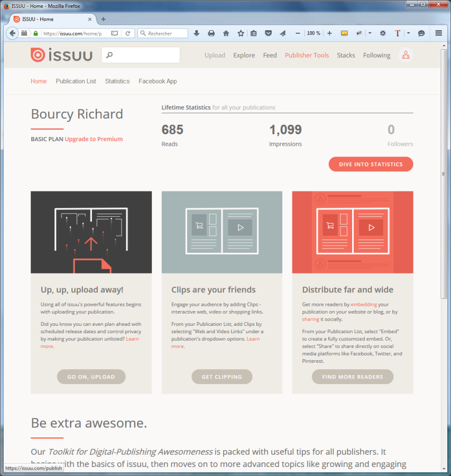The width and height of the screenshot is (451, 476).
Task: Click the upload illustration thumbnail
Action: (91, 232)
